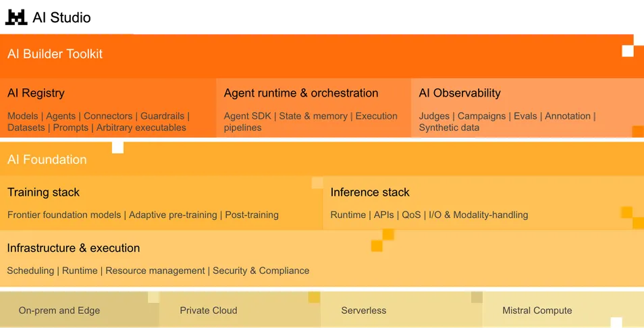Click the small square above Inference stack heading
This screenshot has width=644, height=330.
click(317, 183)
